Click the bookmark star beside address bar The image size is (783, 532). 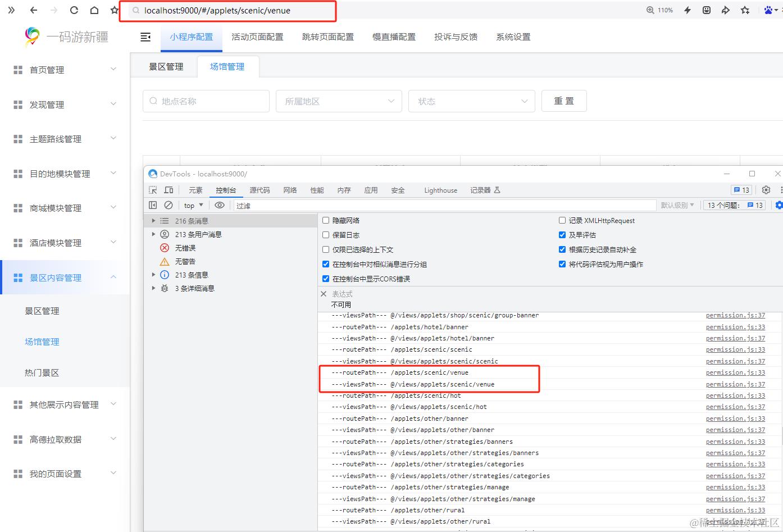pyautogui.click(x=115, y=10)
